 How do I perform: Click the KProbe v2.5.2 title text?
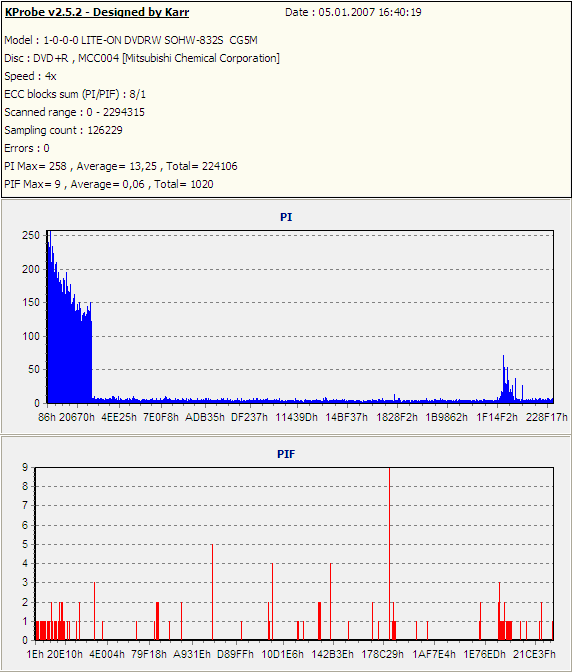click(x=97, y=12)
